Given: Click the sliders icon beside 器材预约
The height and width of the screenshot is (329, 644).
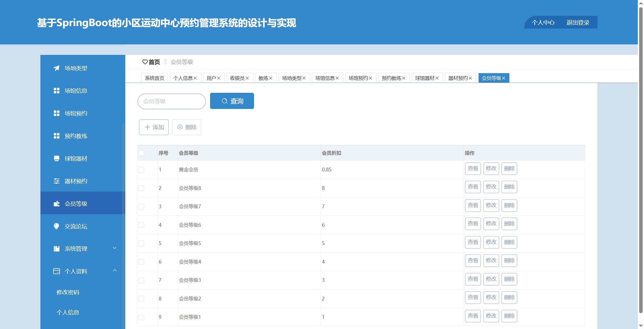Looking at the screenshot, I should pos(56,181).
